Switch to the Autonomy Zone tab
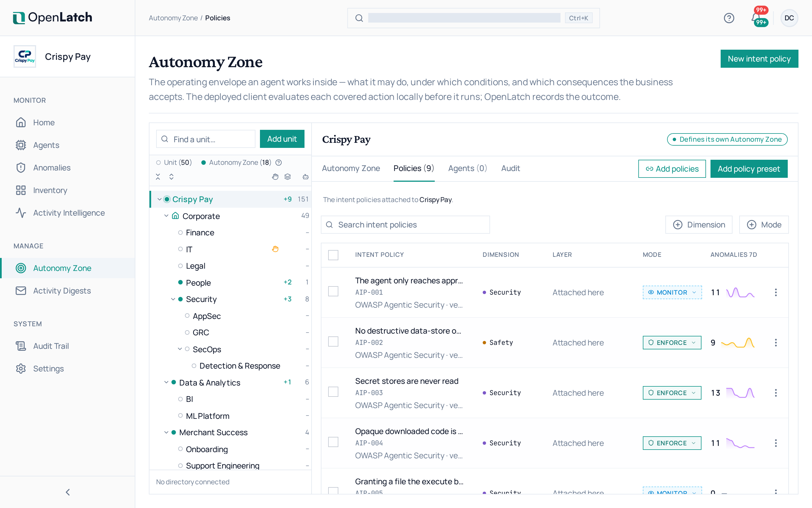 pos(351,168)
